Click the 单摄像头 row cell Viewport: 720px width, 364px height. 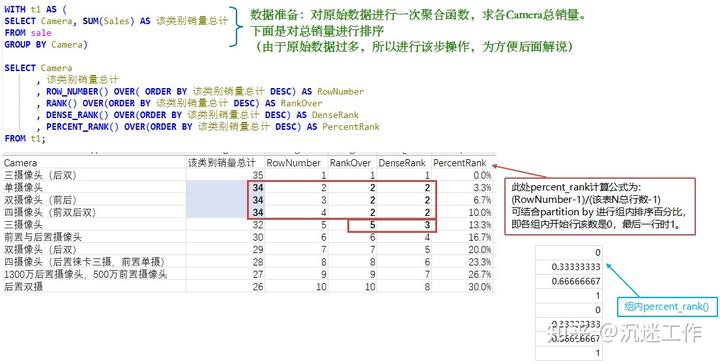94,187
